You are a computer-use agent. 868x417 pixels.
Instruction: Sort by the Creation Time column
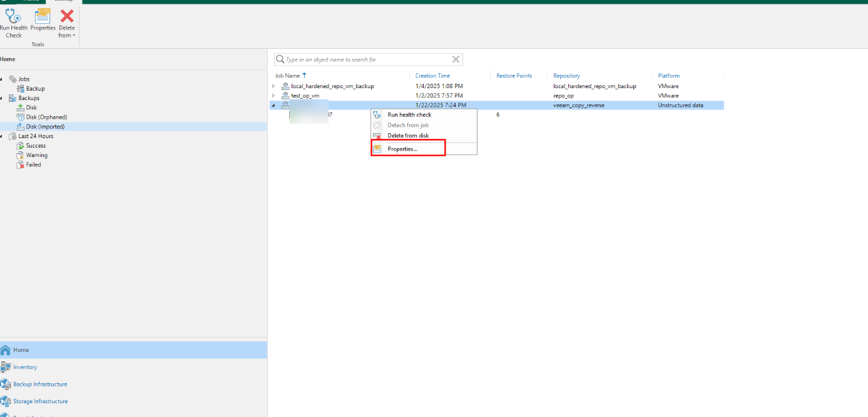pyautogui.click(x=432, y=76)
